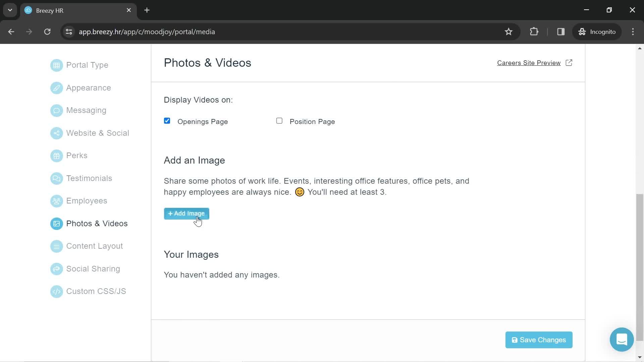Click the Employees sidebar icon

[57, 201]
